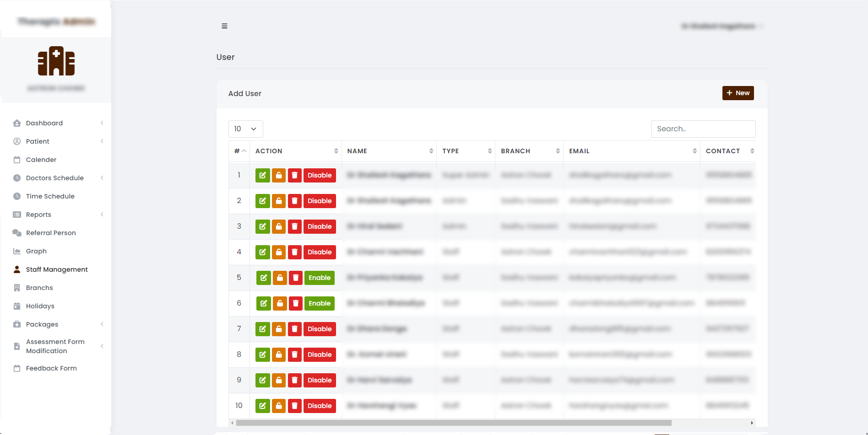Click the green edit icon in row 1
868x435 pixels.
[x=262, y=175]
